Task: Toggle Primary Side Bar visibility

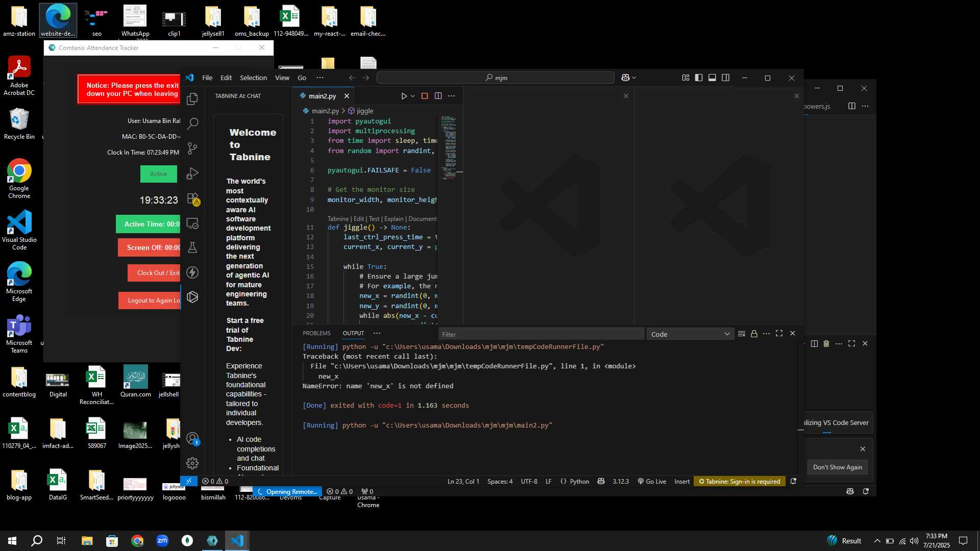Action: (699, 78)
